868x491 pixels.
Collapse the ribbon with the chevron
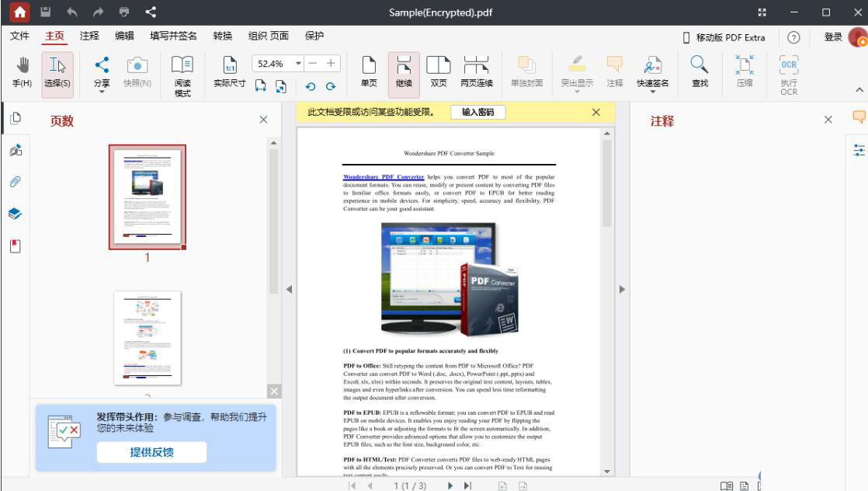pos(859,90)
